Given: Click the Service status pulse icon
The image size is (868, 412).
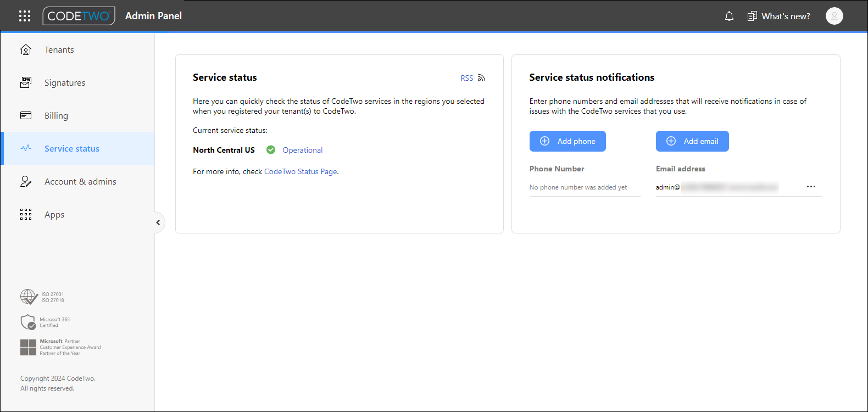Looking at the screenshot, I should click(26, 148).
